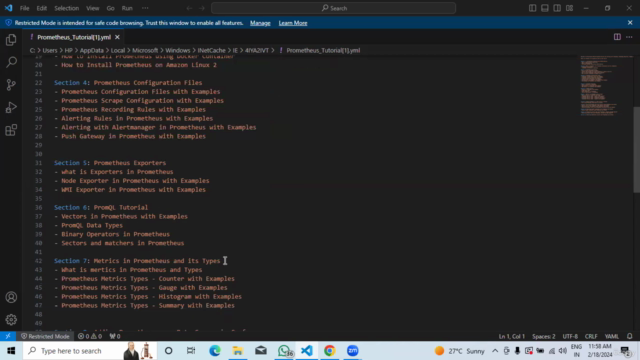Open the Go menu

pyautogui.click(x=110, y=8)
